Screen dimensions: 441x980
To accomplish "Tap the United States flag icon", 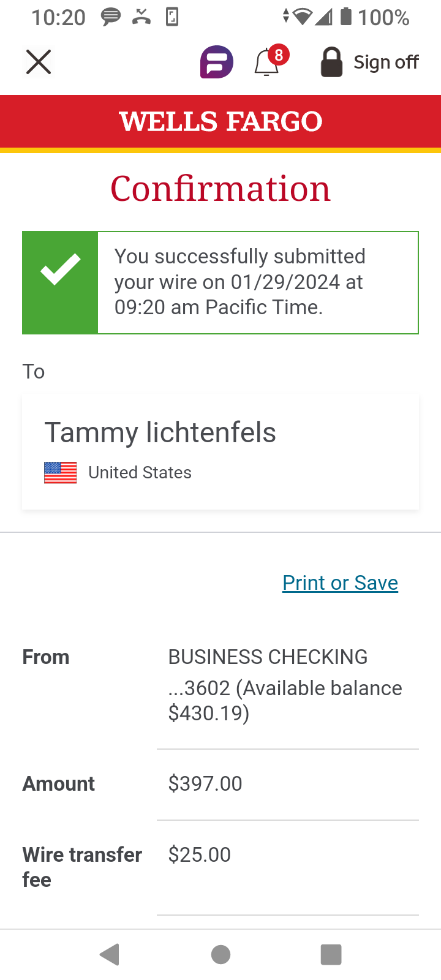I will [x=61, y=473].
